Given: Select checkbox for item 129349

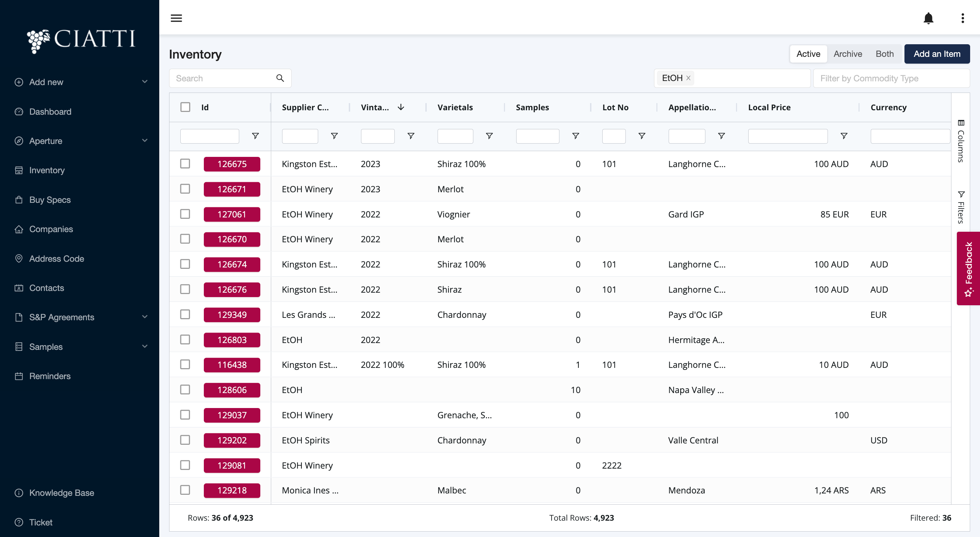Looking at the screenshot, I should [x=185, y=314].
